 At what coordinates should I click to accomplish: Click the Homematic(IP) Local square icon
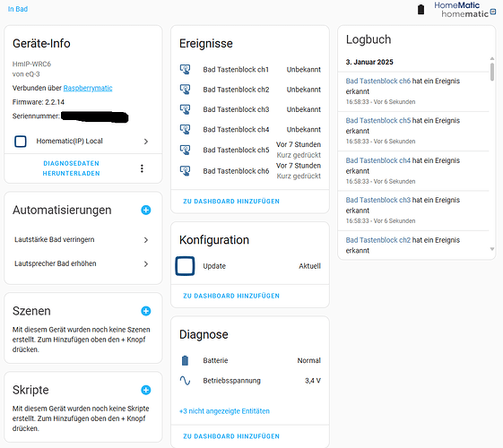[21, 142]
